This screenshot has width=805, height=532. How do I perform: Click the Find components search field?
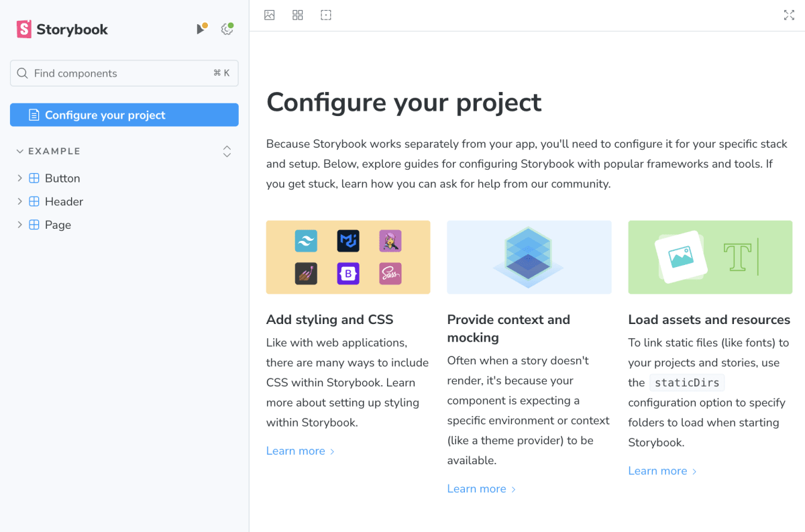click(124, 73)
